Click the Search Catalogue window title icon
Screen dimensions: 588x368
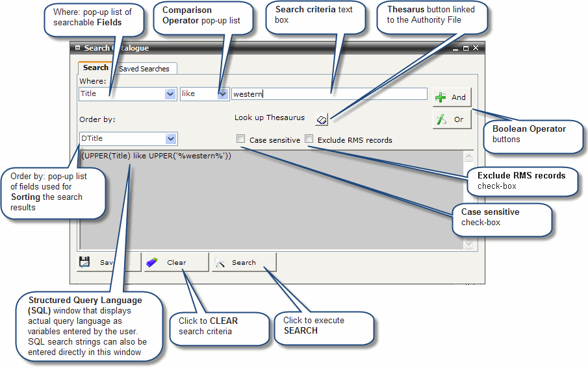tap(78, 48)
